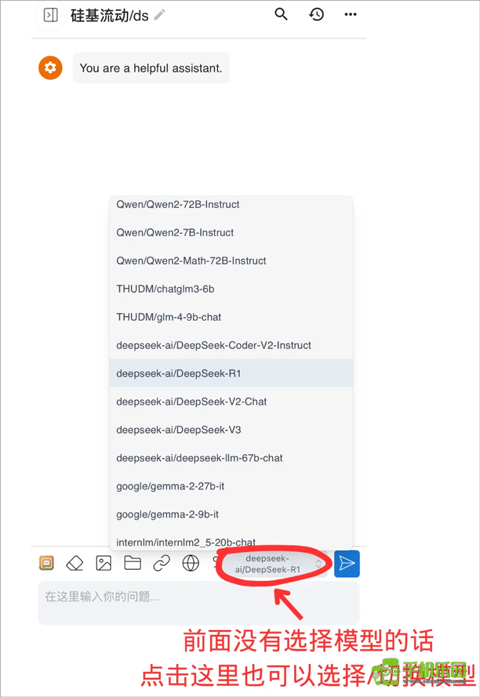This screenshot has width=480, height=697.
Task: Choose Qwen/Qwen2-72B-Instruct model
Action: [231, 204]
